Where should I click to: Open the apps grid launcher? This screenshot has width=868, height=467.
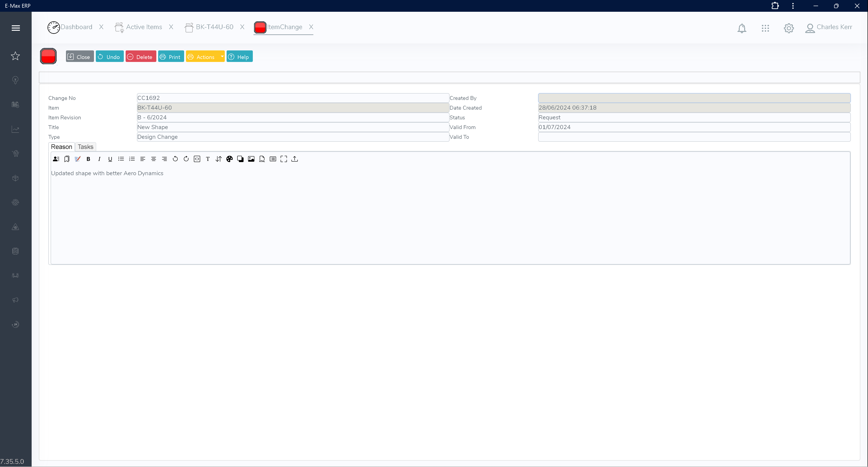pyautogui.click(x=766, y=28)
